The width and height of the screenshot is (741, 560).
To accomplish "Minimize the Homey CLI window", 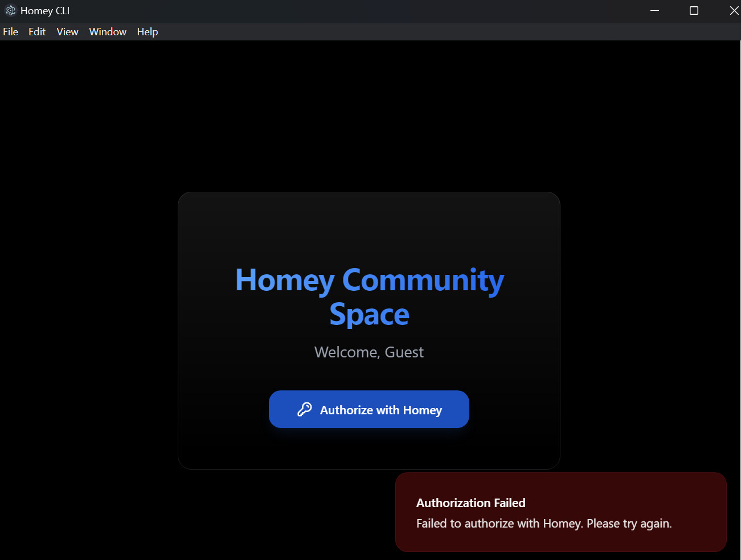I will [655, 11].
